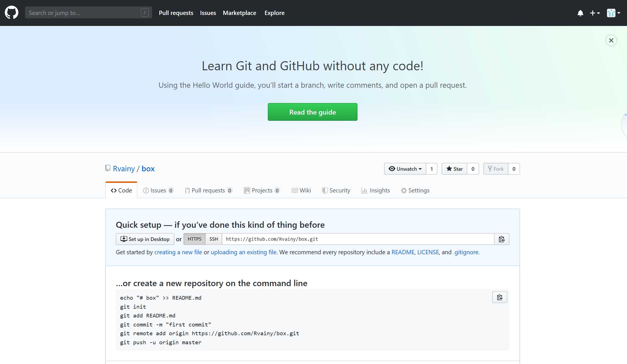This screenshot has height=364, width=627.
Task: Click the forks count 0
Action: 514,169
